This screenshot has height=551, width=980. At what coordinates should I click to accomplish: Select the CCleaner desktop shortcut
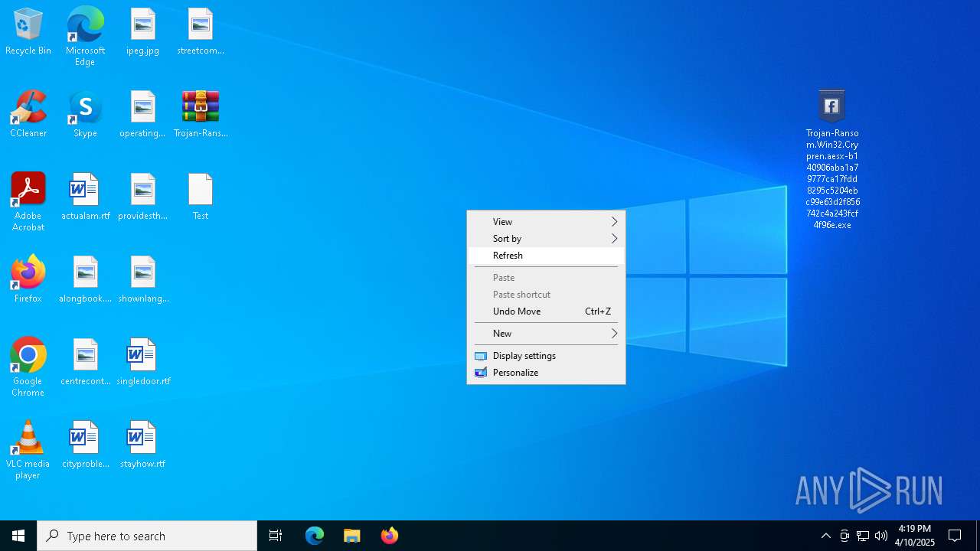tap(28, 114)
